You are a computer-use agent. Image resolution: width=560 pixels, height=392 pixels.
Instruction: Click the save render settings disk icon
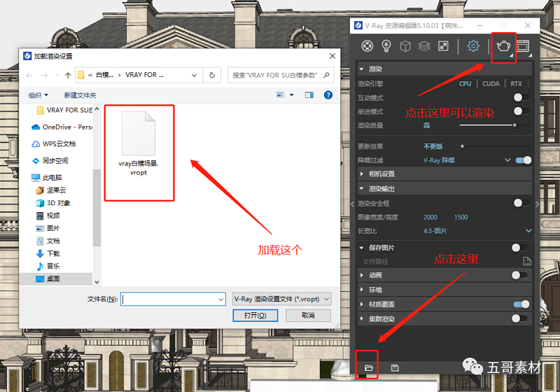395,367
